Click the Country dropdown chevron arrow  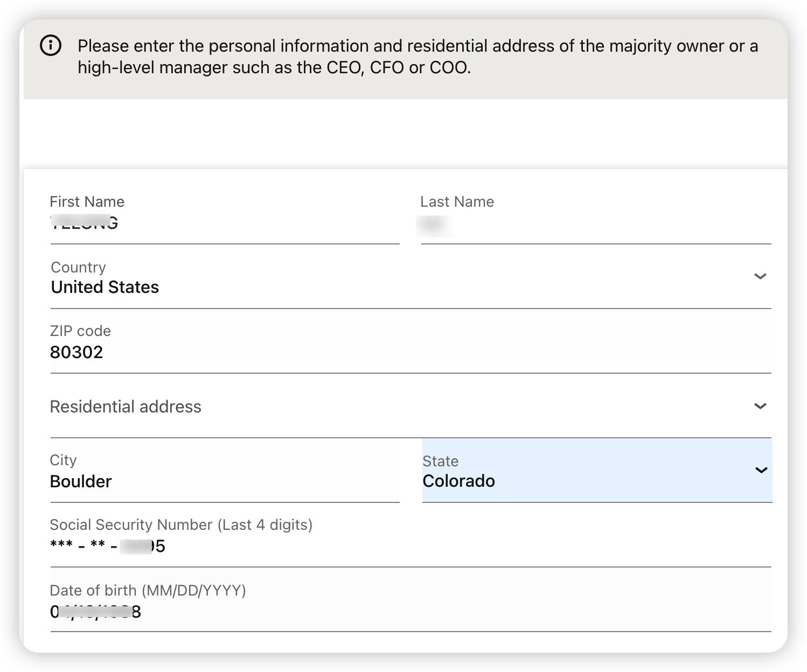tap(760, 276)
